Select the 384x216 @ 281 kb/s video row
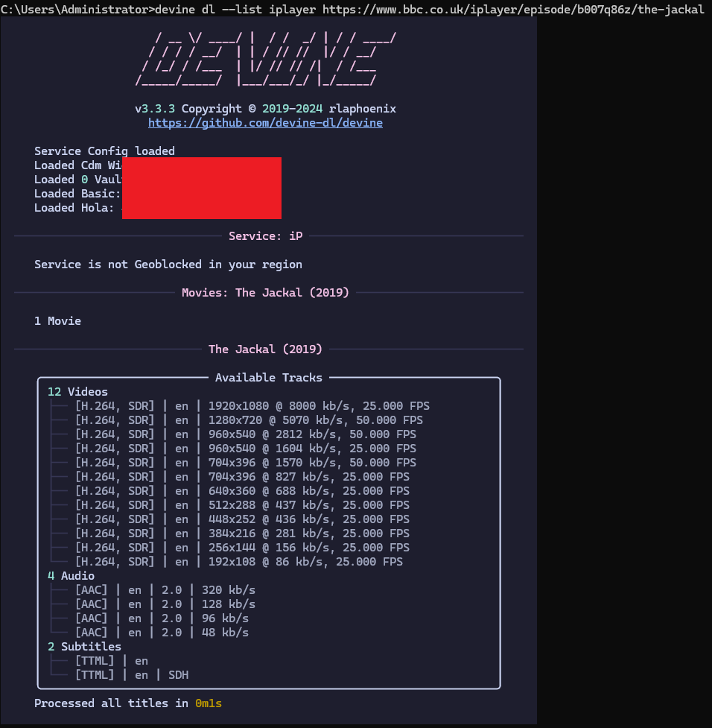This screenshot has height=728, width=712. tap(242, 534)
